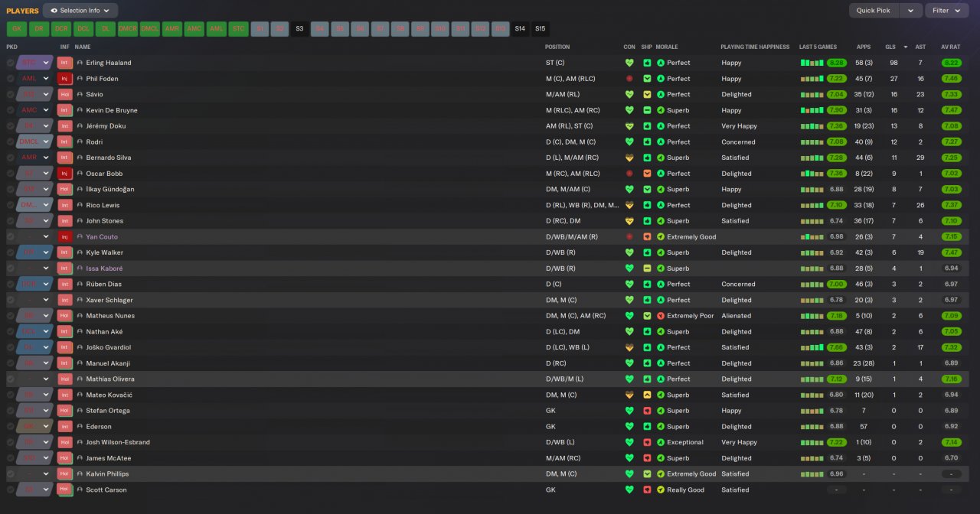Screen dimensions: 980x514
Task: Toggle selection check for Rodri
Action: 11,142
